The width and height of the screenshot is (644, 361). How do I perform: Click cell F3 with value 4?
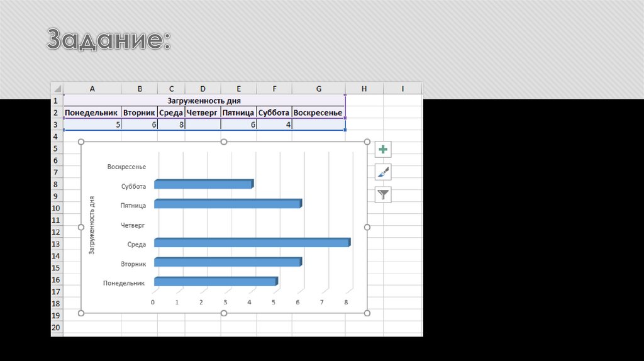274,125
